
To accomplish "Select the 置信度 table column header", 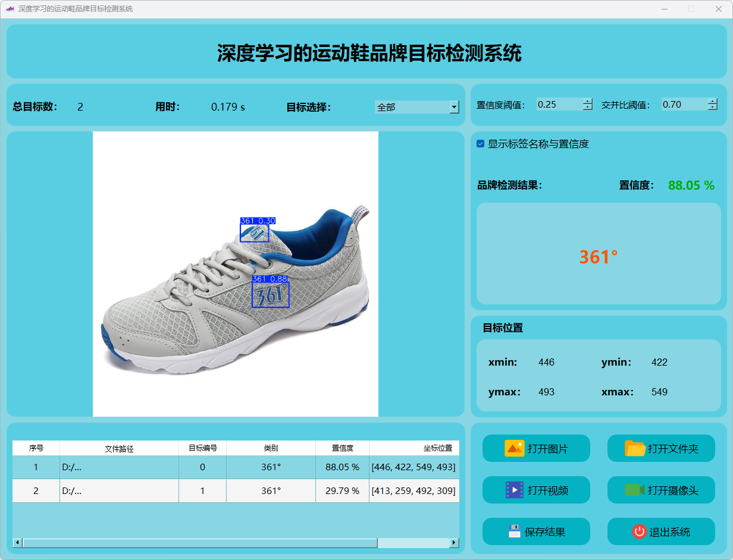I will tap(342, 448).
